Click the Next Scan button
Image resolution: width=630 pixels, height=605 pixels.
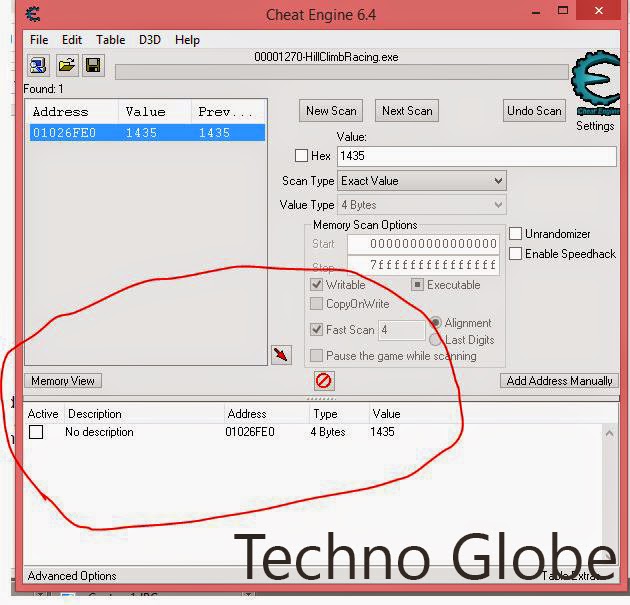[407, 111]
